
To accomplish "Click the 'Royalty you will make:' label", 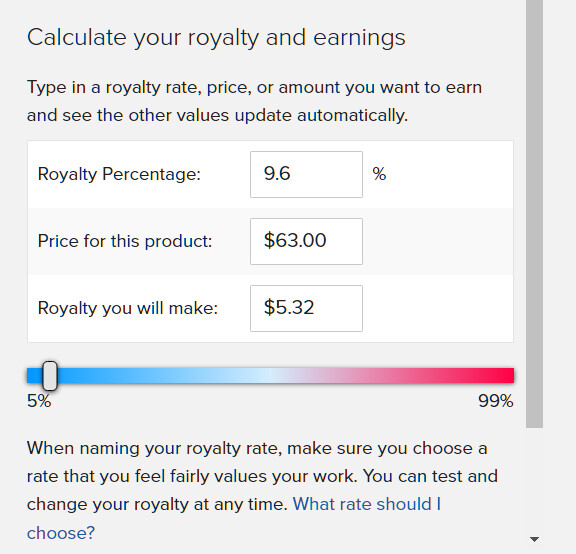I will click(x=128, y=308).
